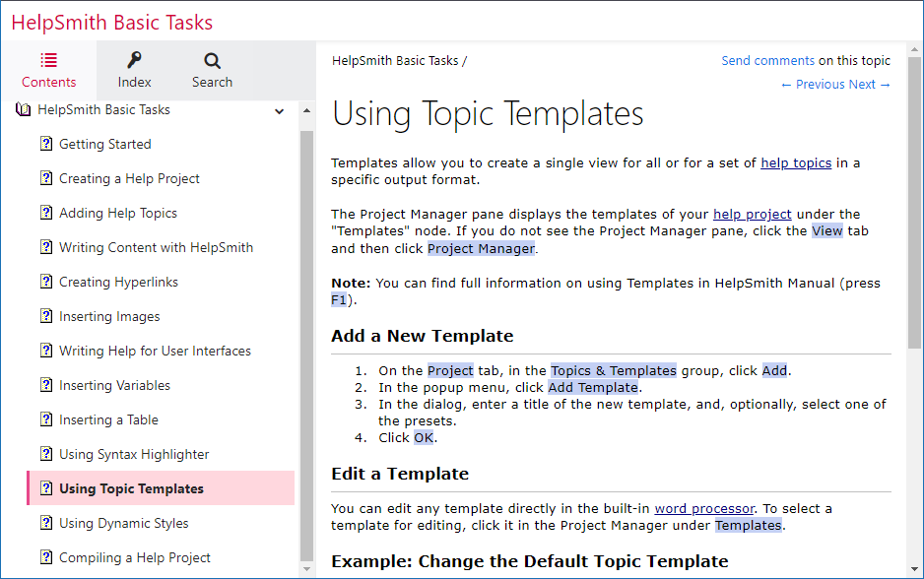The width and height of the screenshot is (924, 579).
Task: Click the topic icon beside Using Dynamic Styles
Action: coord(46,523)
